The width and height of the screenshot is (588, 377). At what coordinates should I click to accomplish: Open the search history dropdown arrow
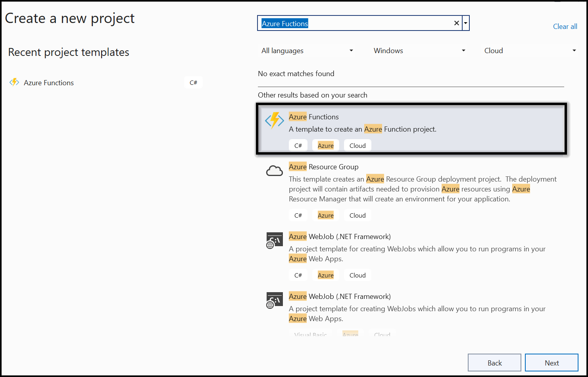pyautogui.click(x=465, y=23)
